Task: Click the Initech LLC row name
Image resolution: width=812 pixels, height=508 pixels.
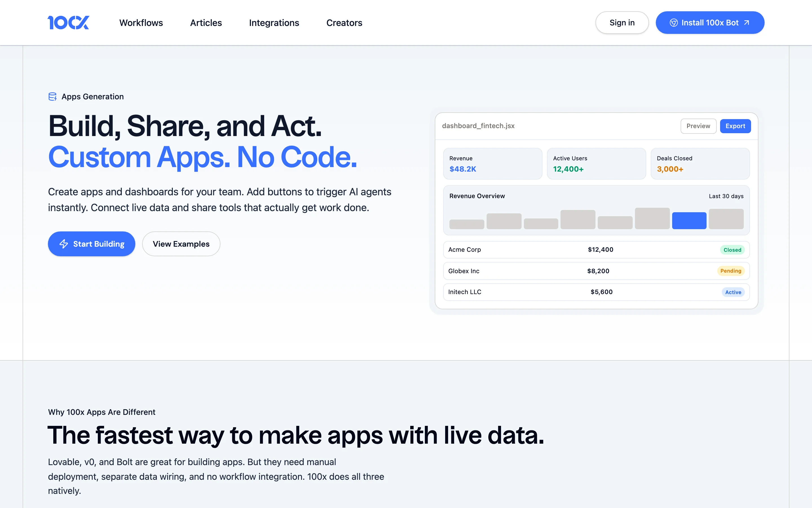Action: pyautogui.click(x=465, y=292)
